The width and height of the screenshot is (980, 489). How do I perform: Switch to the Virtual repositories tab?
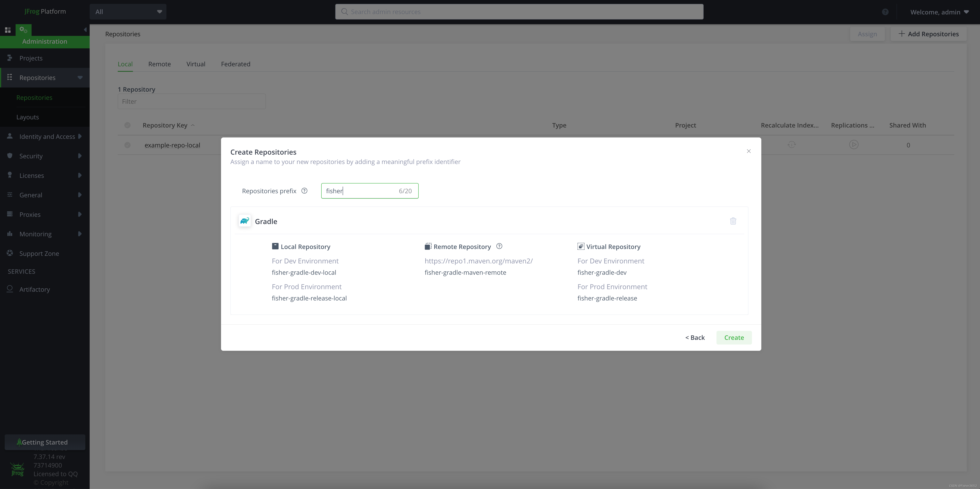point(195,64)
